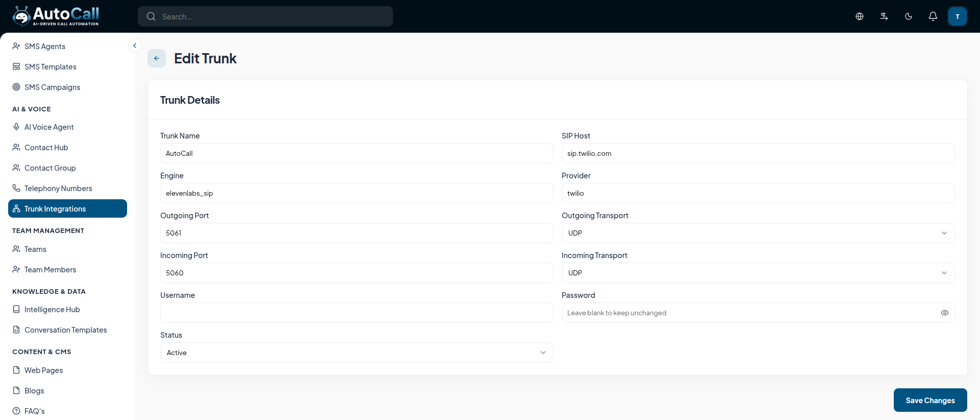Open the Status dropdown
The height and width of the screenshot is (420, 980).
point(357,353)
